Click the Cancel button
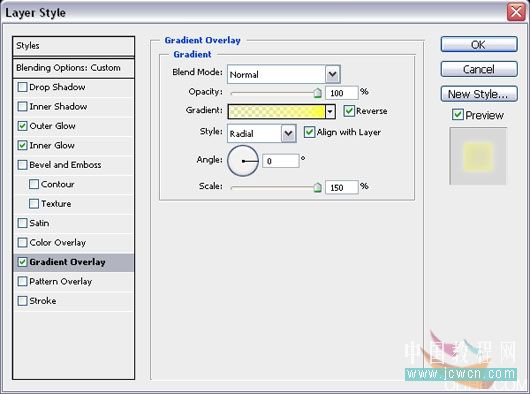The height and width of the screenshot is (394, 530). [479, 69]
